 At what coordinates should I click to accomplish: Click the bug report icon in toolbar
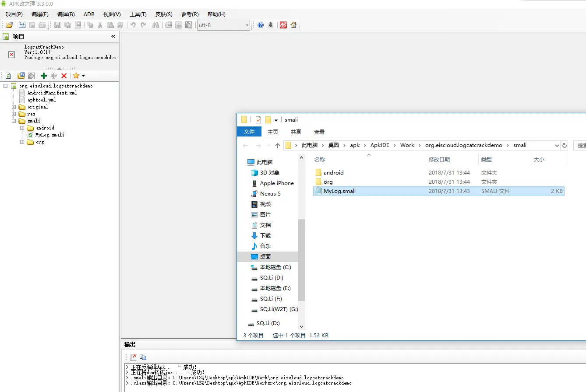271,25
